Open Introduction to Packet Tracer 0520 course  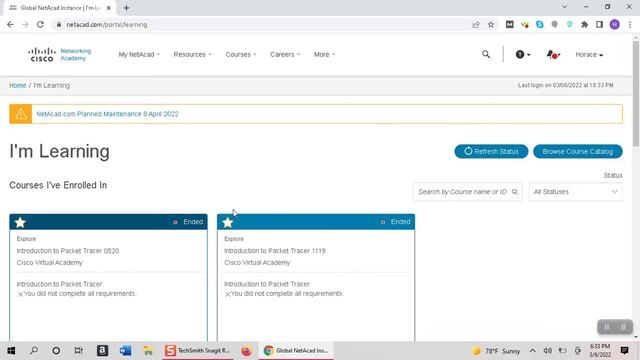click(68, 251)
